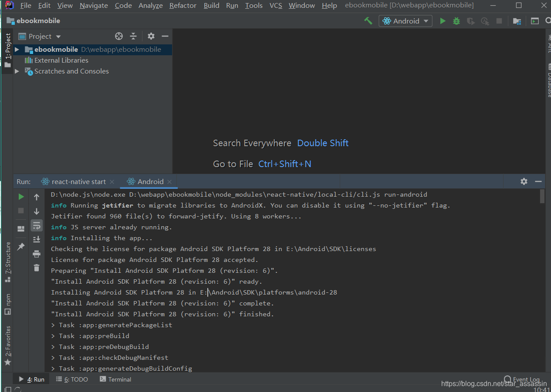Open the Analyze menu
This screenshot has width=551, height=392.
click(x=151, y=6)
